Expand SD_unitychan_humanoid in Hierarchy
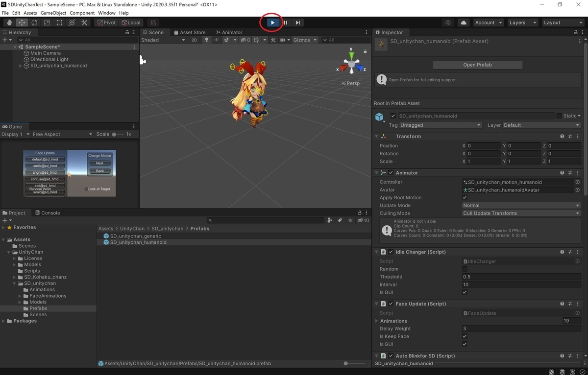 [x=21, y=66]
